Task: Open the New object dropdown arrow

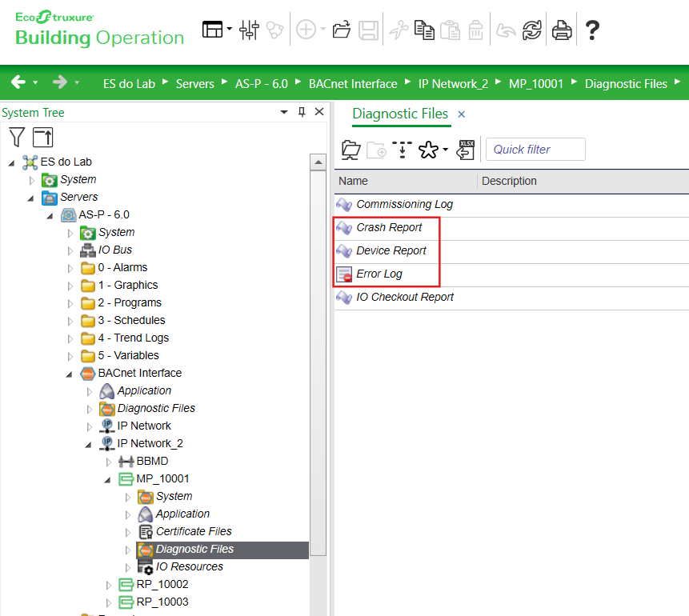Action: (323, 29)
